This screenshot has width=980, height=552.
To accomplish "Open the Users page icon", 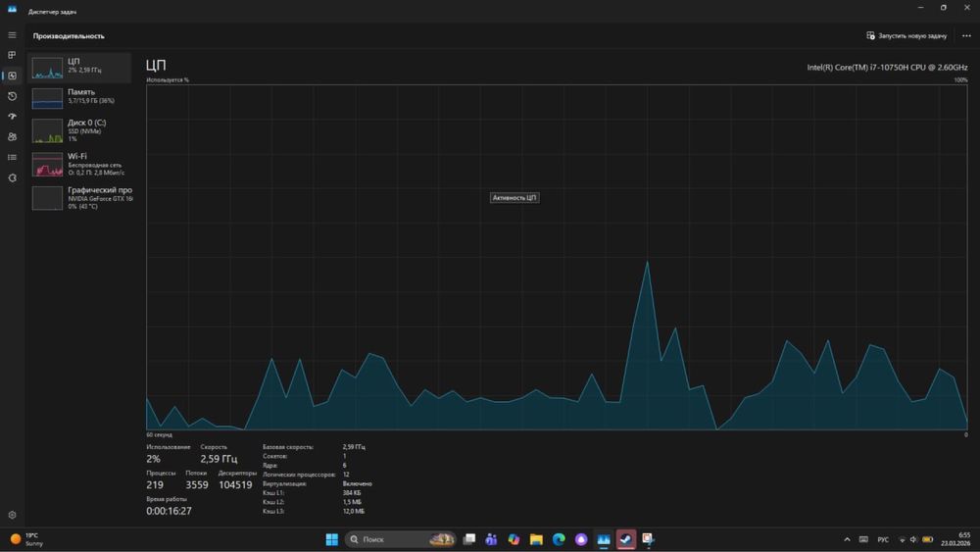I will [x=12, y=137].
